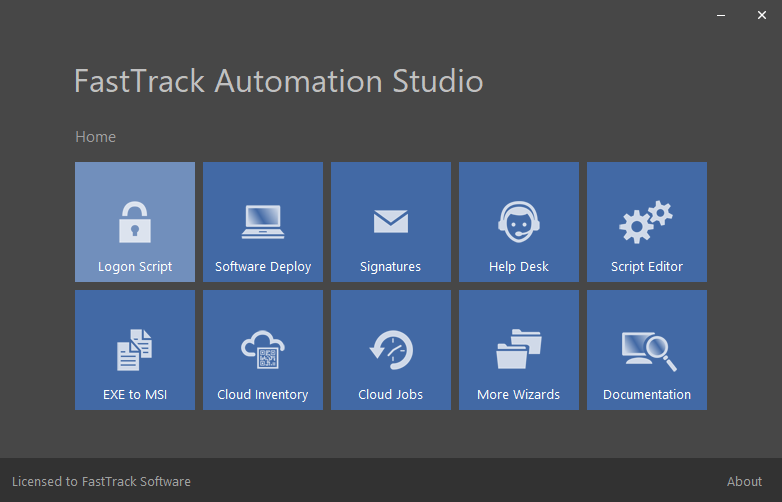Viewport: 782px width, 502px height.
Task: Minimize the FastTrack Automation Studio window
Action: point(721,15)
